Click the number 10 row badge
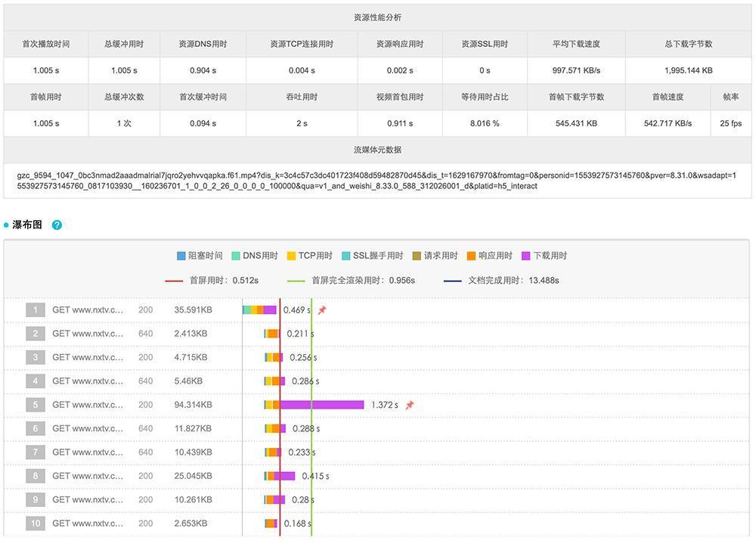The image size is (756, 547). pyautogui.click(x=36, y=524)
